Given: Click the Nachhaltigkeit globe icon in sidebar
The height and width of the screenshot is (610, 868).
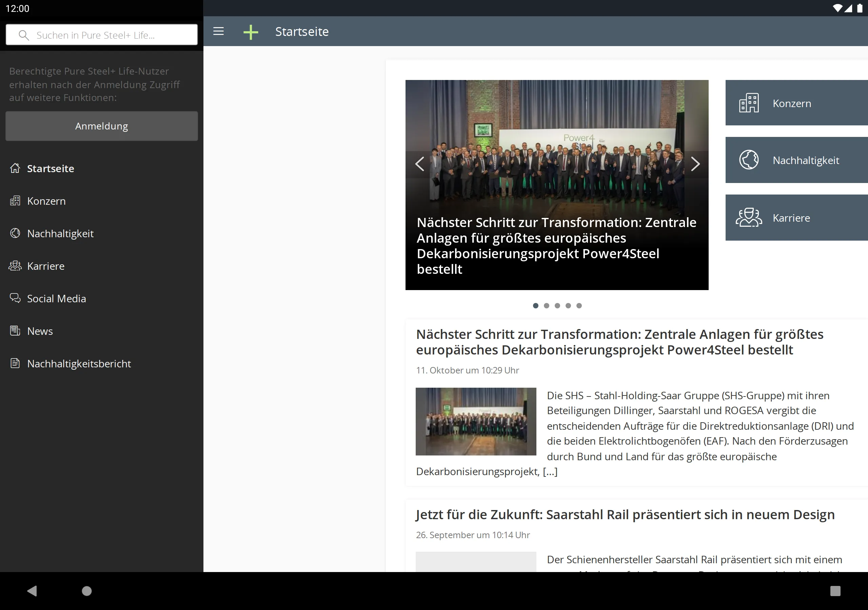Looking at the screenshot, I should click(15, 233).
